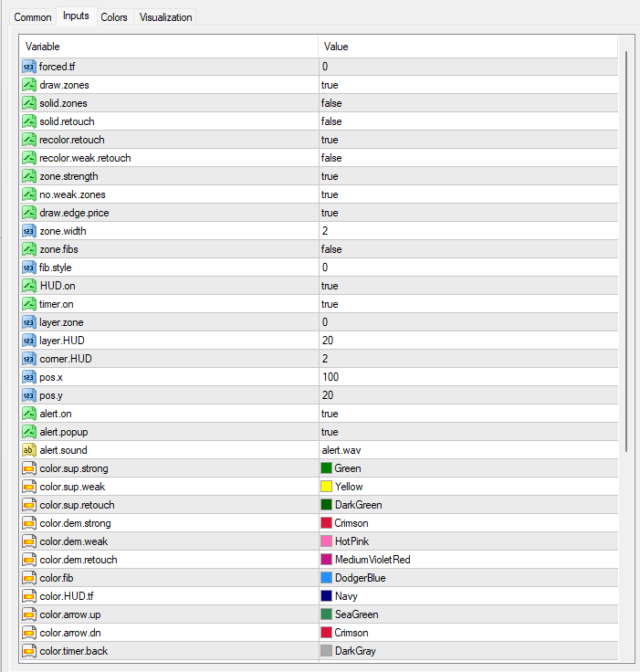
Task: Click the integer icon beside forced.tf
Action: [x=28, y=67]
